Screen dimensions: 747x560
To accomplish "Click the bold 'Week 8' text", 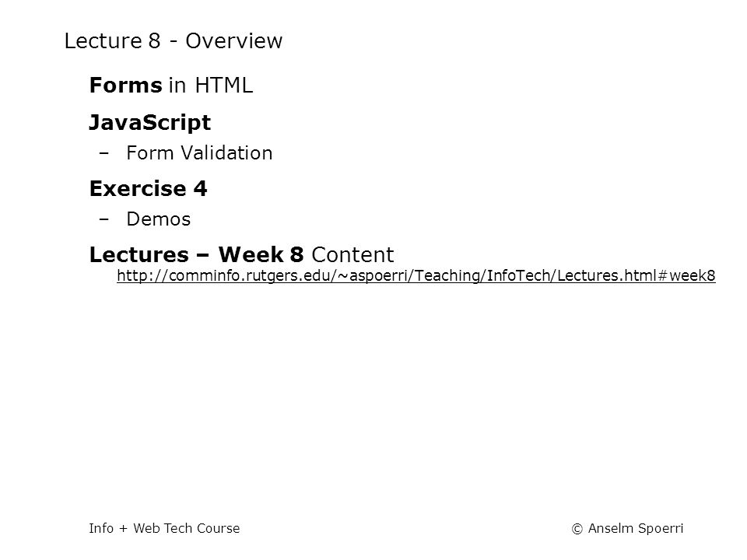I will click(x=261, y=255).
